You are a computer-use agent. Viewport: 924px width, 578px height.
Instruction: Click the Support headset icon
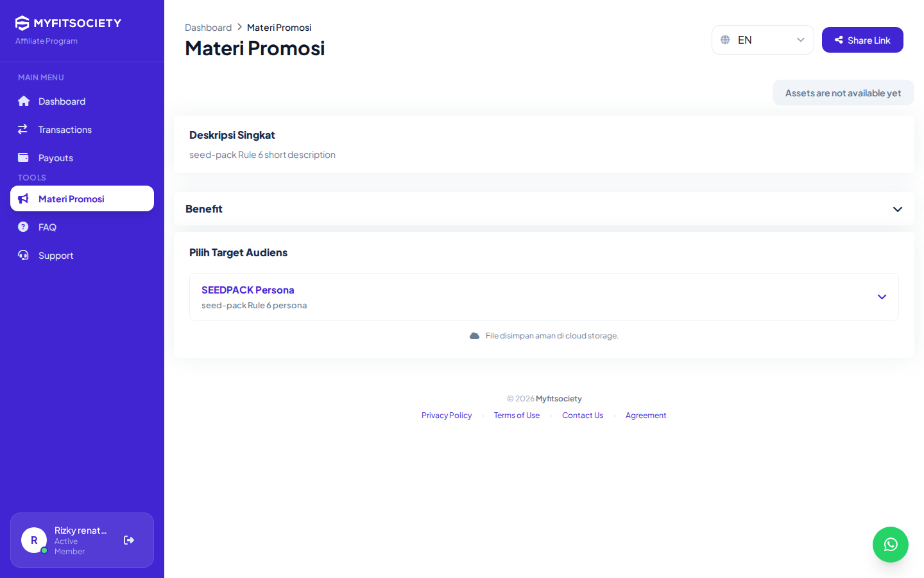pos(23,255)
